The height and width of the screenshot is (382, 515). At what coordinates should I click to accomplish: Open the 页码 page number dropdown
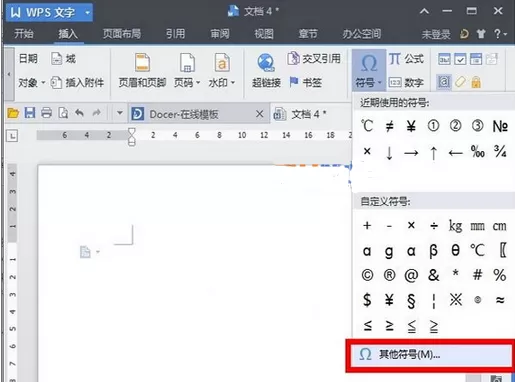(187, 71)
